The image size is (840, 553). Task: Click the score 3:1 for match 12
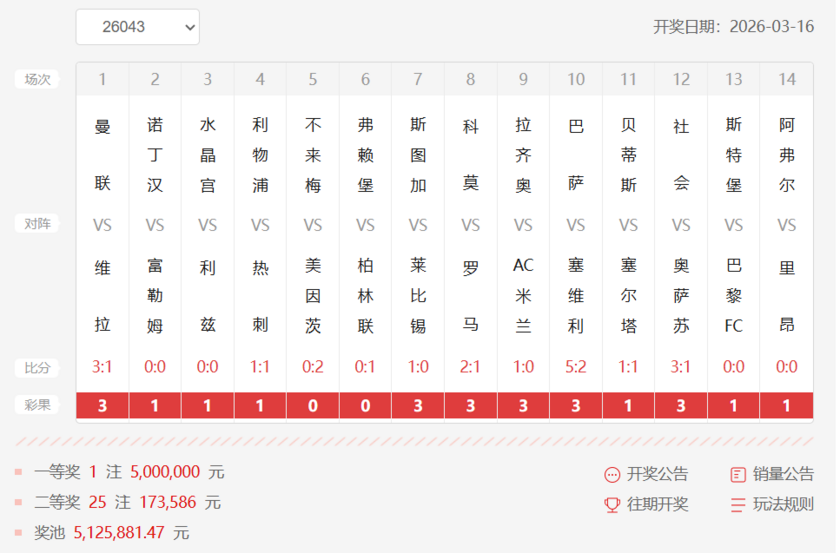tap(681, 367)
